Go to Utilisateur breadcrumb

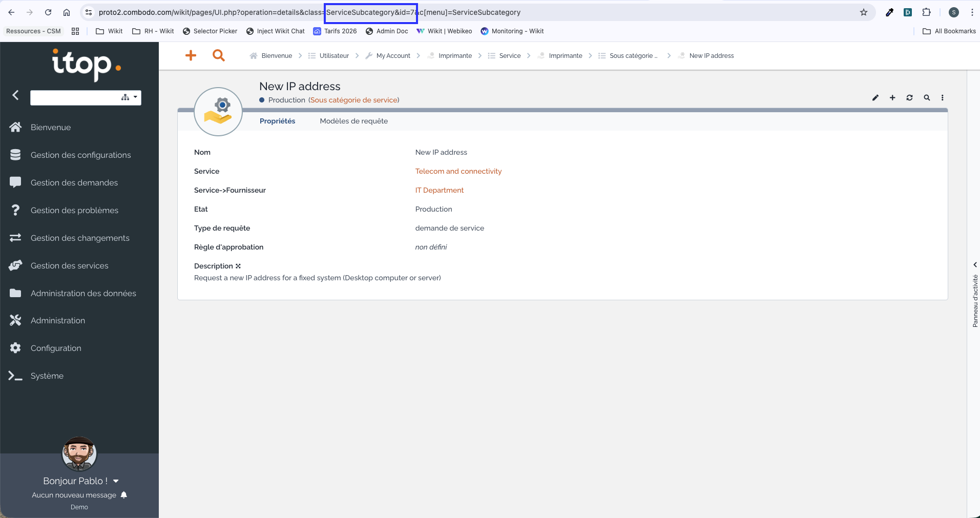pos(328,56)
